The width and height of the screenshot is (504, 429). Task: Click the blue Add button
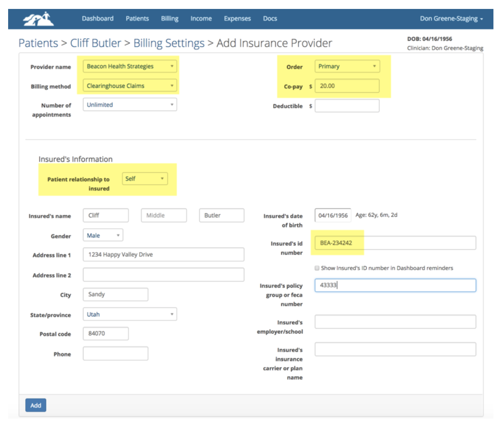pos(36,405)
